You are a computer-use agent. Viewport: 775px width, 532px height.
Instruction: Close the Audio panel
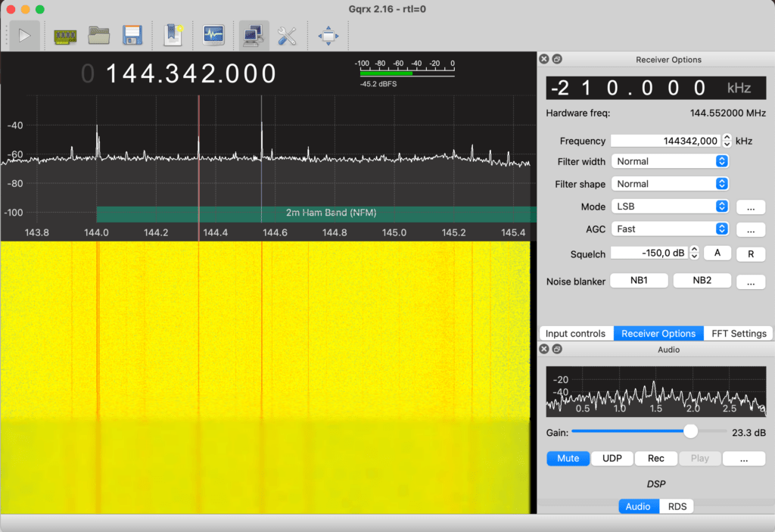point(544,349)
